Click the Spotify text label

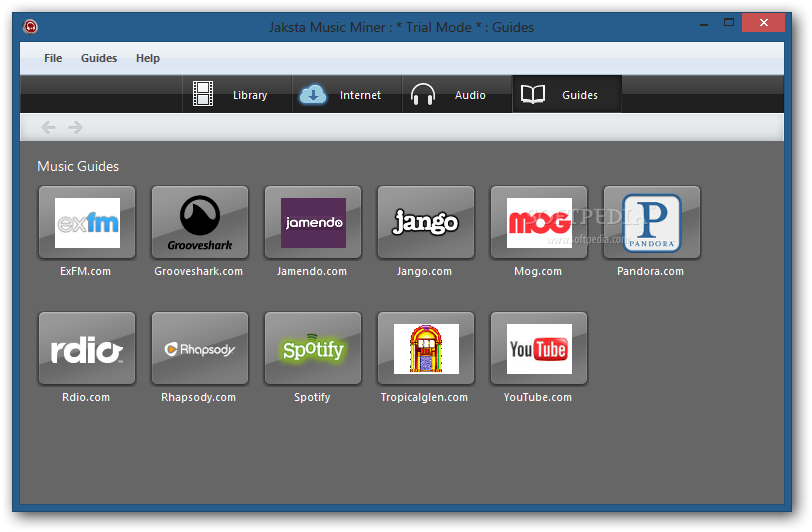pyautogui.click(x=312, y=397)
